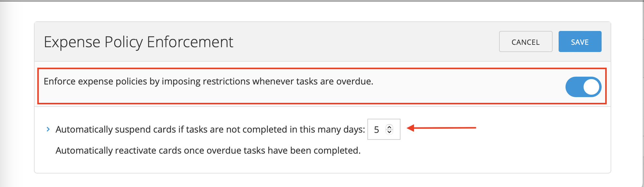Turn off restrictions for overdue tasks switch
Screen dimensions: 644x187
tap(584, 86)
